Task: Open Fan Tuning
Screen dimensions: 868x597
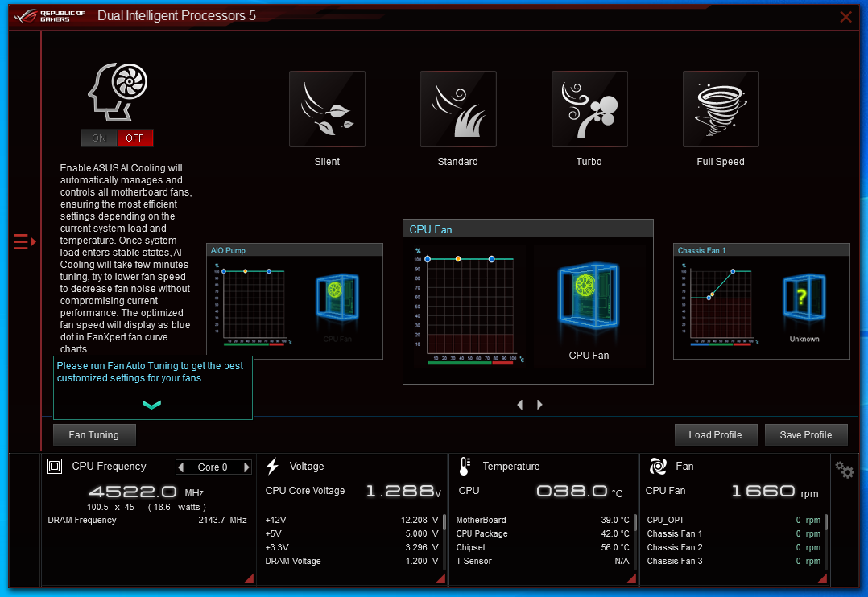Action: tap(94, 435)
